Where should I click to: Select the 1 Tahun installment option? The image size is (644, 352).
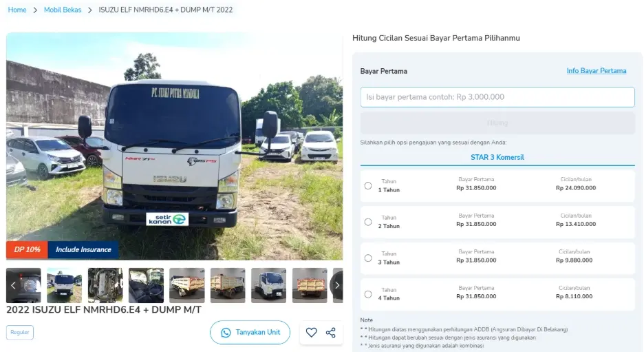(x=368, y=186)
